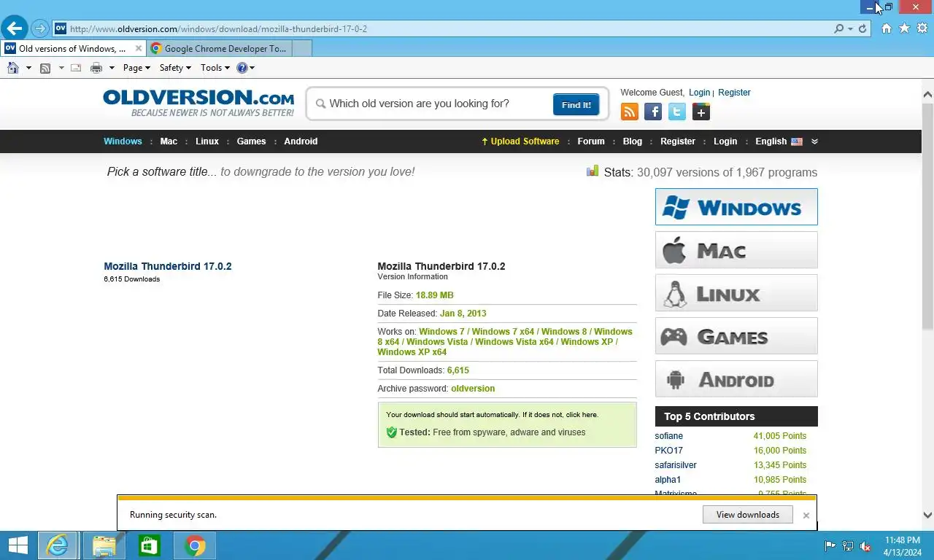Click the search magnifier in address bar
This screenshot has width=934, height=560.
pos(839,28)
